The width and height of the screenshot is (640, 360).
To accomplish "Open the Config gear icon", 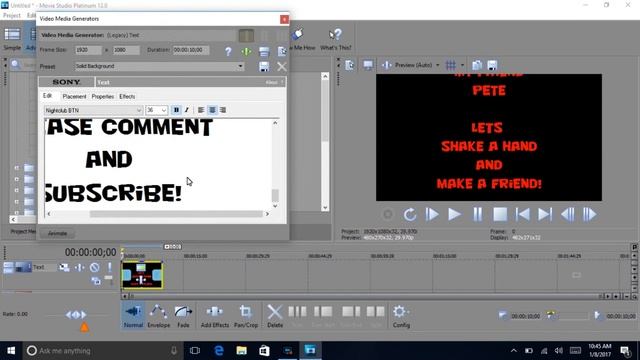I will coord(401,316).
